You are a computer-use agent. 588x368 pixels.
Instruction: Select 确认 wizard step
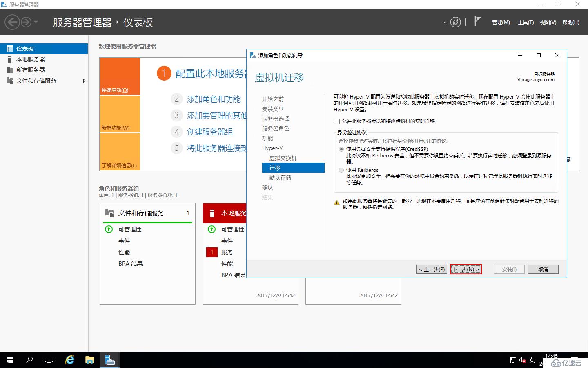click(x=267, y=188)
